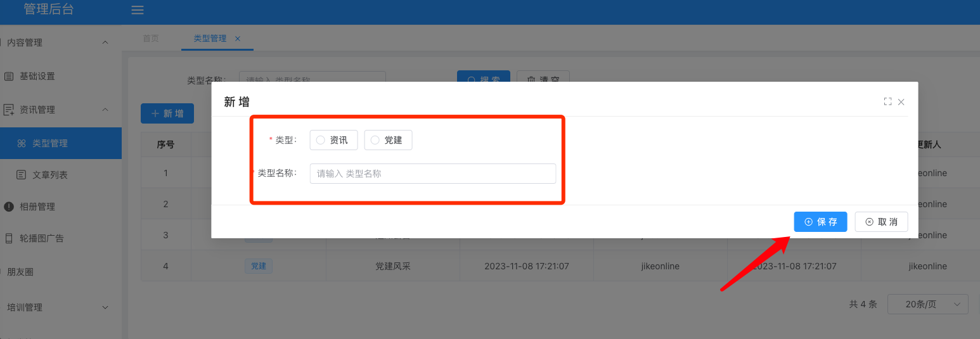Click the 文章列表 sidebar icon
980x339 pixels.
(22, 175)
